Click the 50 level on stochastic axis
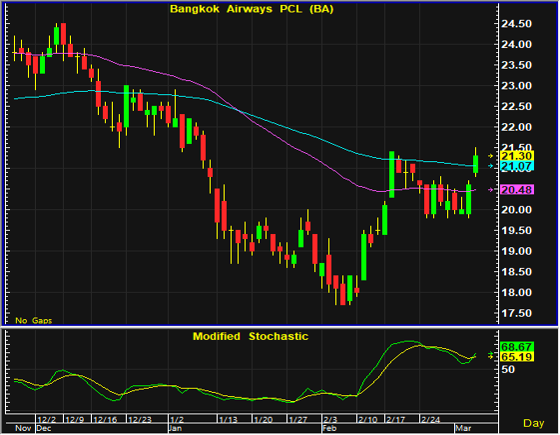 pos(508,369)
